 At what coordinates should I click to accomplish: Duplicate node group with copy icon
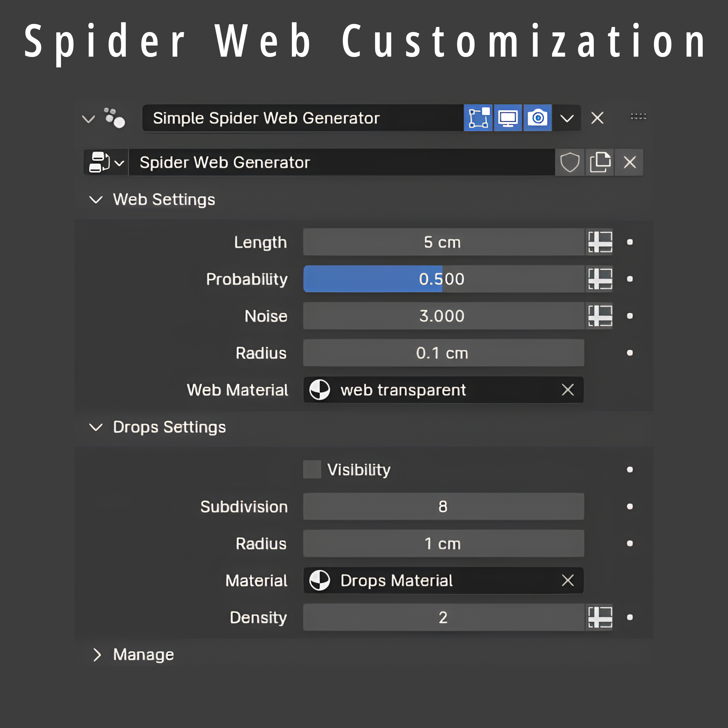[x=600, y=162]
